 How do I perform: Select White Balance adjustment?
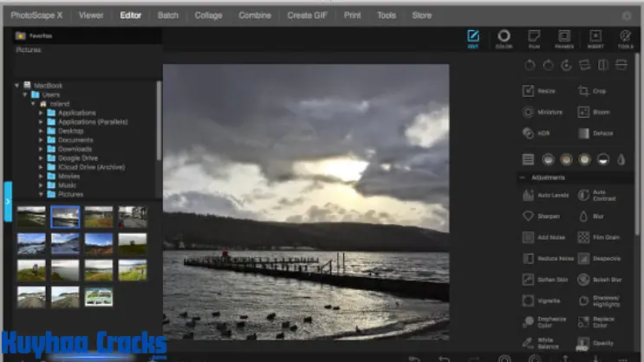pyautogui.click(x=541, y=343)
